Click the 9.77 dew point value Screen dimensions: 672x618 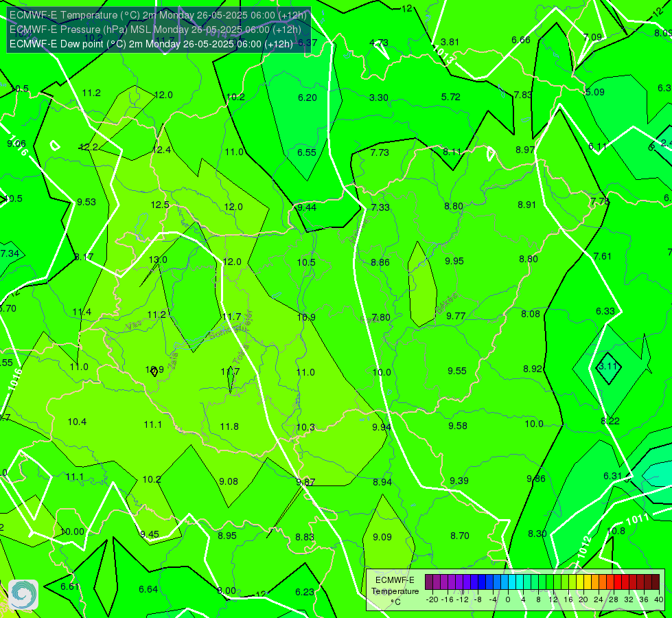pos(456,316)
